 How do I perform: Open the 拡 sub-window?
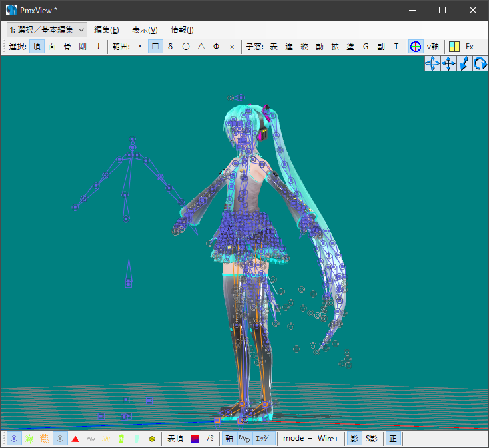click(x=335, y=47)
